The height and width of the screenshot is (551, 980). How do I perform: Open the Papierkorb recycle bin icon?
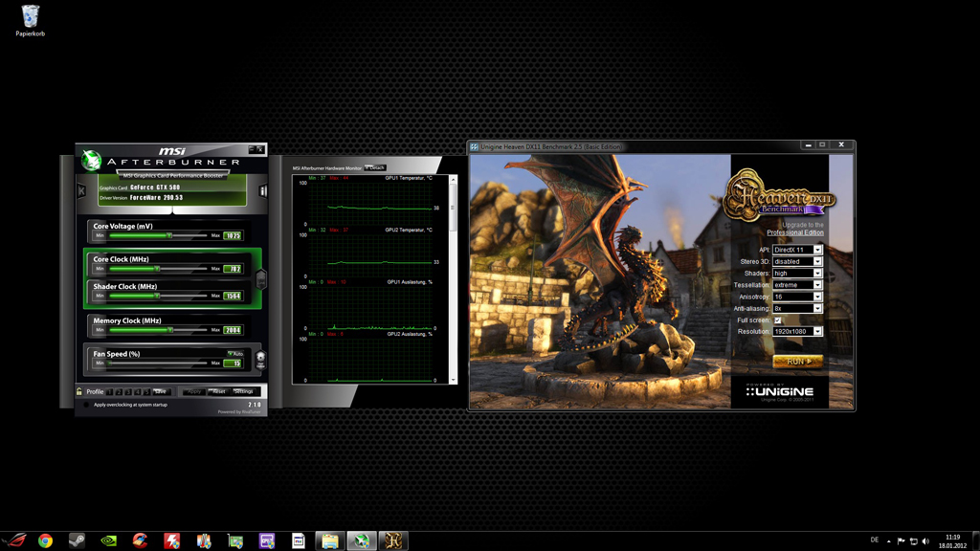tap(30, 21)
